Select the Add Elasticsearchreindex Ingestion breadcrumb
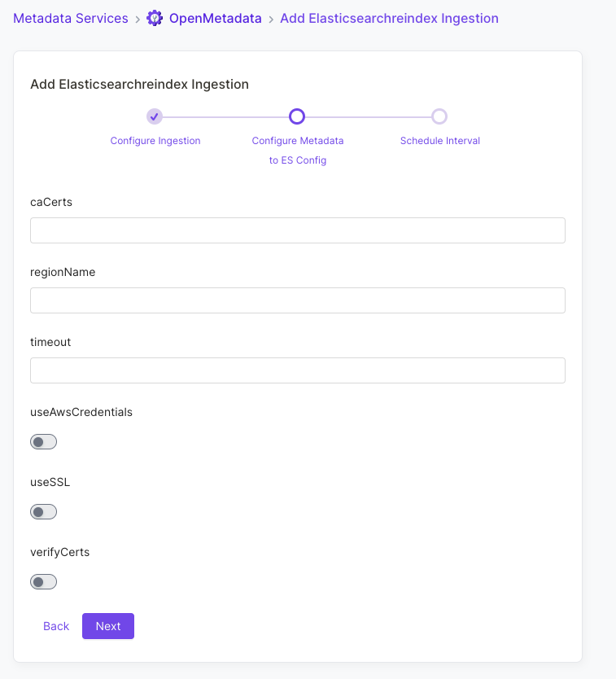The image size is (616, 679). tap(389, 18)
